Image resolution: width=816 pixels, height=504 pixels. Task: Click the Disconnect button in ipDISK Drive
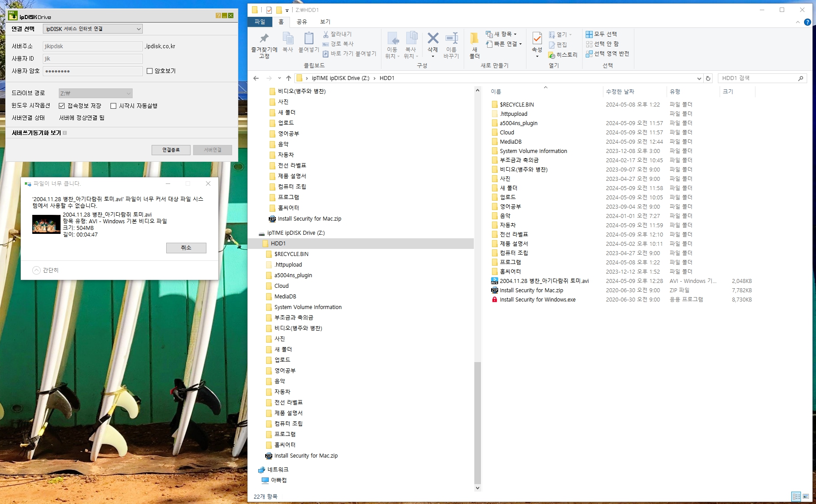tap(171, 150)
